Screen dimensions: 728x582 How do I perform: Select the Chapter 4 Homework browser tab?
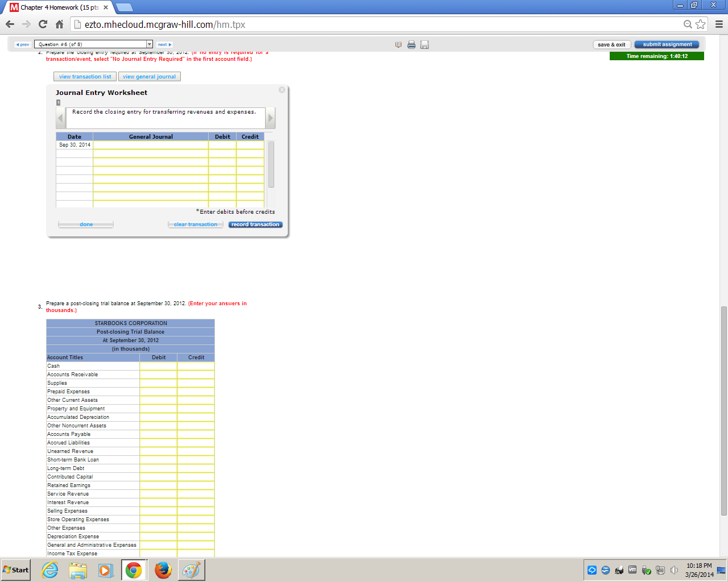tap(59, 7)
